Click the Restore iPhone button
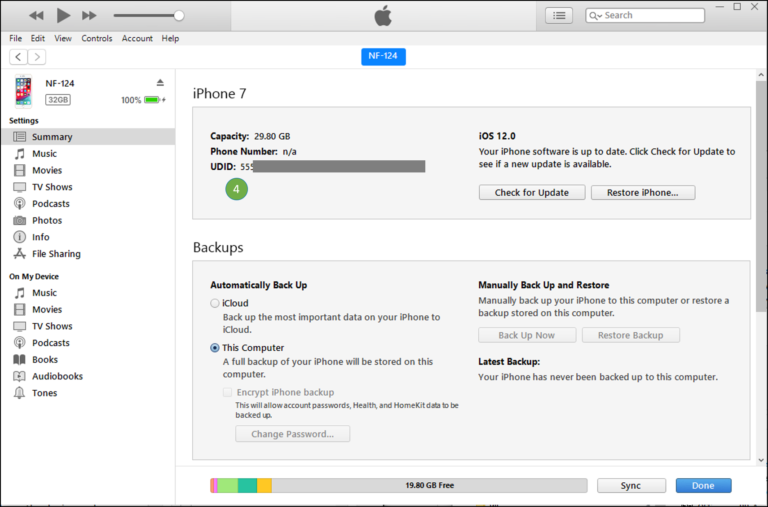The image size is (768, 507). (642, 192)
